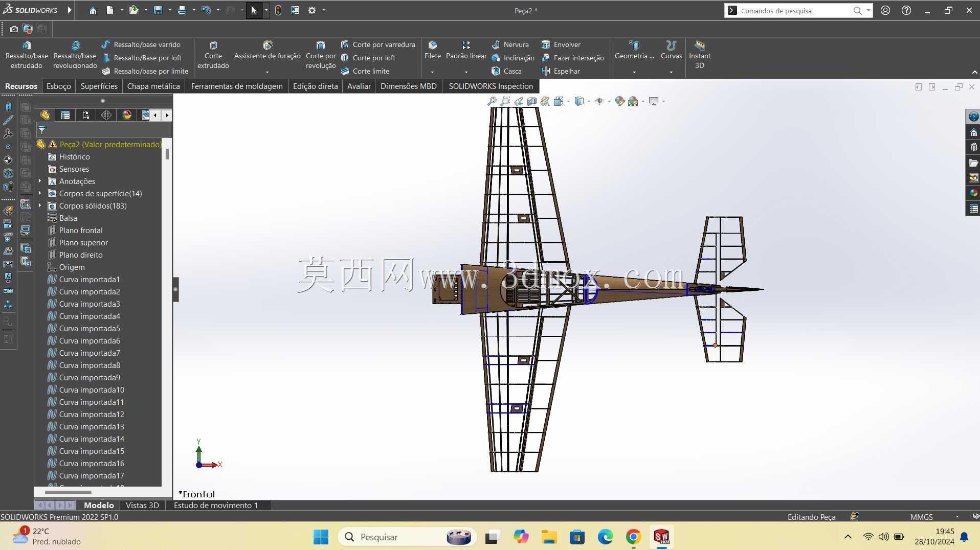The height and width of the screenshot is (550, 980).
Task: Open the SOLIDWORKS Inspection tab
Action: pyautogui.click(x=491, y=86)
